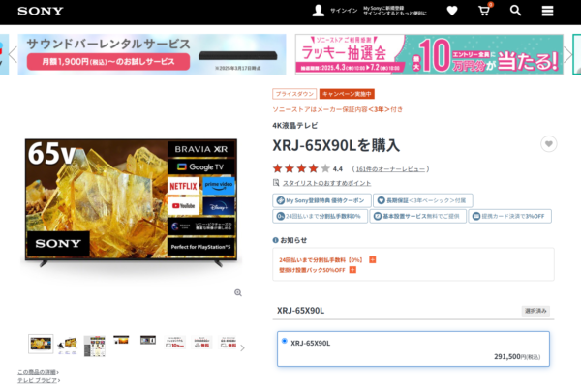The image size is (581, 392).
Task: Show next banner arrow
Action: point(567,54)
